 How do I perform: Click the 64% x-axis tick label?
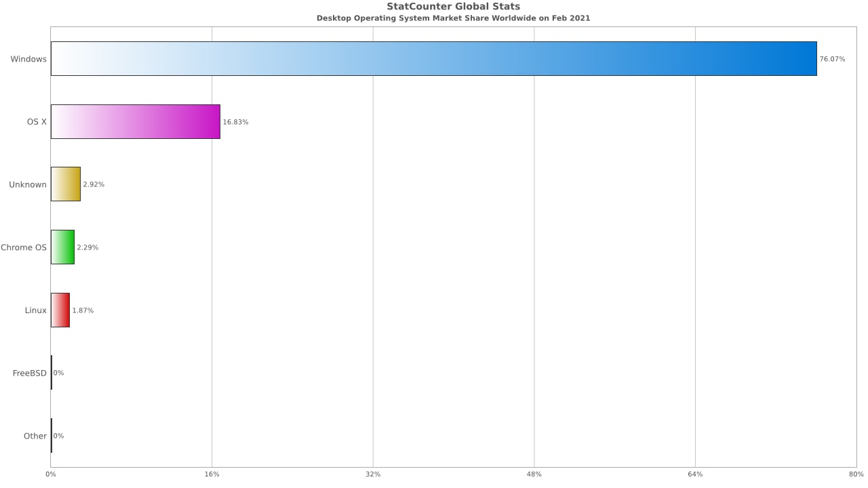(695, 474)
